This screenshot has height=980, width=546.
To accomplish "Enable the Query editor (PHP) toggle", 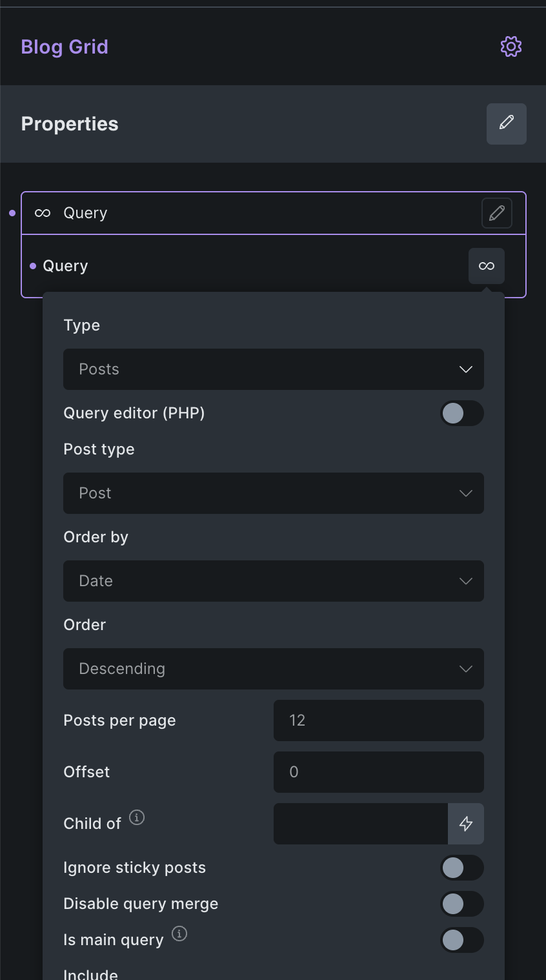I will (461, 413).
